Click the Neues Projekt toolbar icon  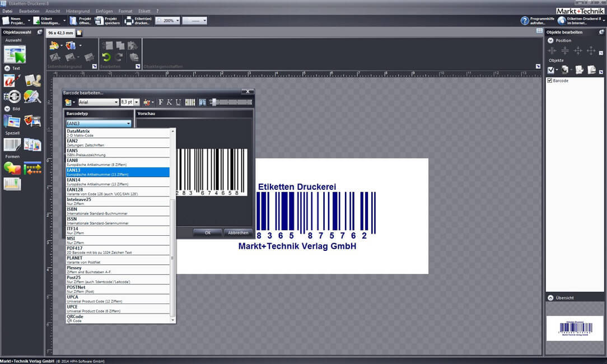(x=6, y=21)
